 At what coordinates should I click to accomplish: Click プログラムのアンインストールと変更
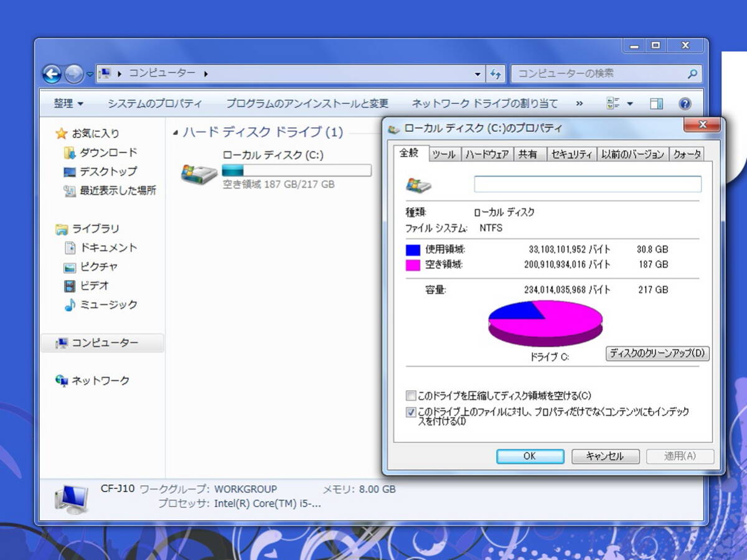point(307,103)
